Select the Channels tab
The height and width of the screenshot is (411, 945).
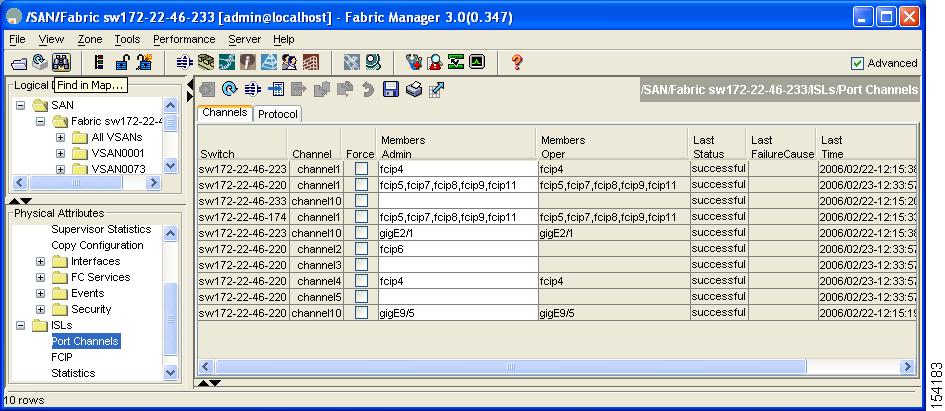[225, 113]
